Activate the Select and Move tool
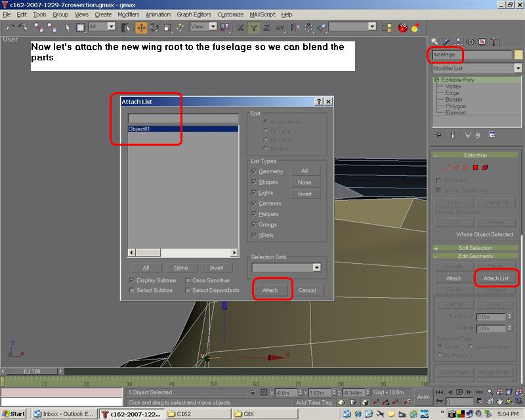Image resolution: width=525 pixels, height=420 pixels. (x=141, y=28)
